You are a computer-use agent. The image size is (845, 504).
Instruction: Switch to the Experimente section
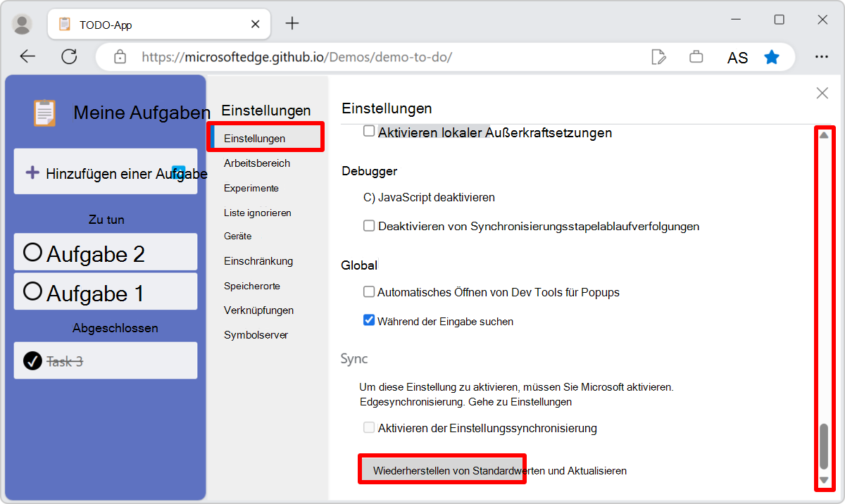tap(250, 188)
